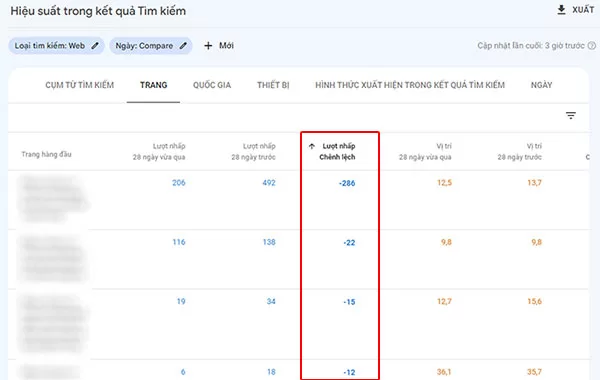600x380 pixels.
Task: Edit the Ngày: Compare filter pencil
Action: tap(183, 46)
